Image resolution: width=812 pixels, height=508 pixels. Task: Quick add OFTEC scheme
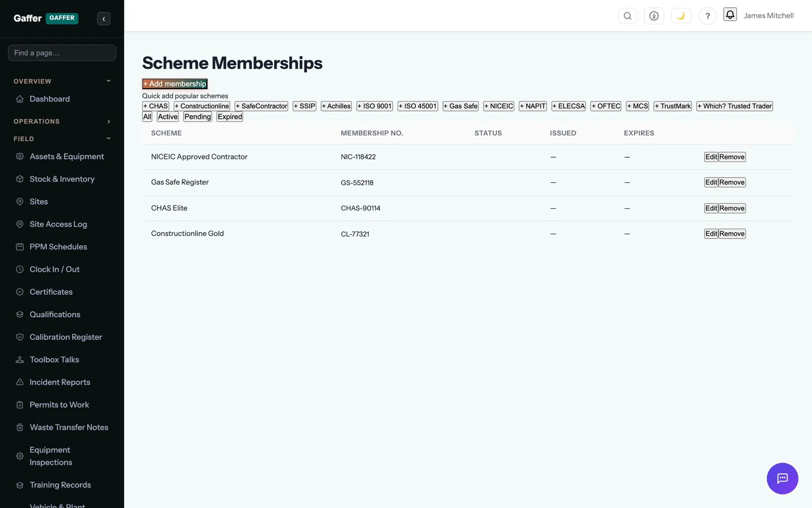pos(606,106)
